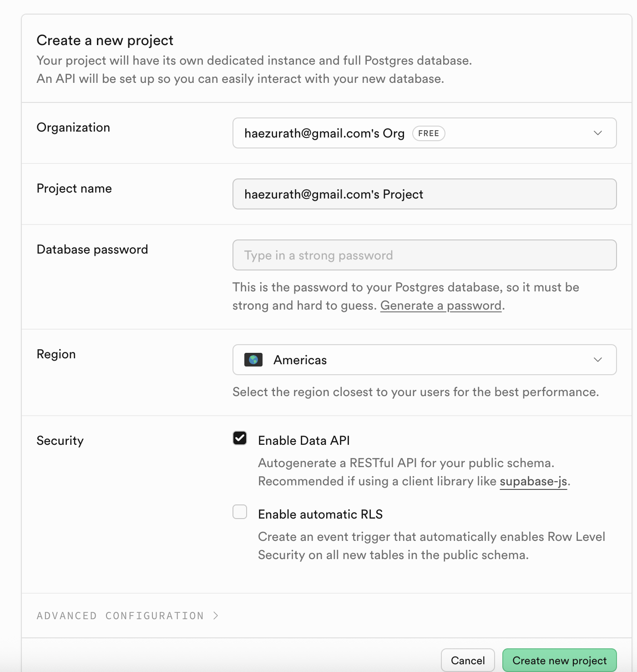The width and height of the screenshot is (637, 672).
Task: Click the chevron arrow in the Region selector
Action: 597,360
